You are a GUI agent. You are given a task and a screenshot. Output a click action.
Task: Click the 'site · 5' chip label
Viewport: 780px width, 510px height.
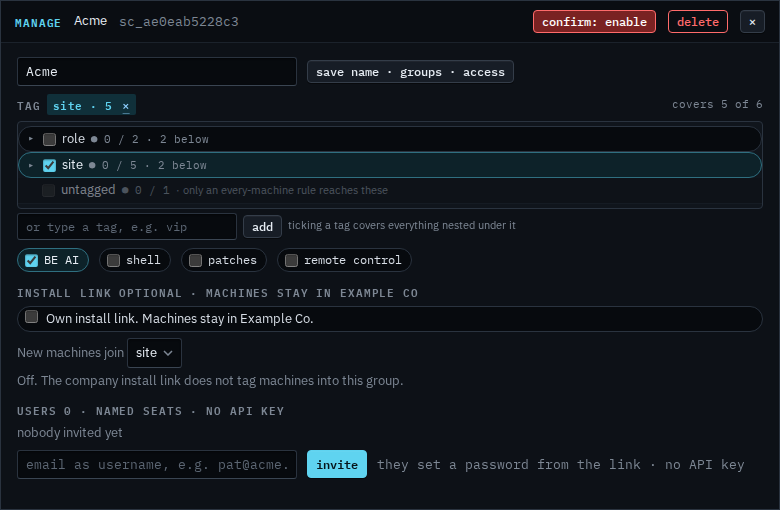tap(82, 106)
